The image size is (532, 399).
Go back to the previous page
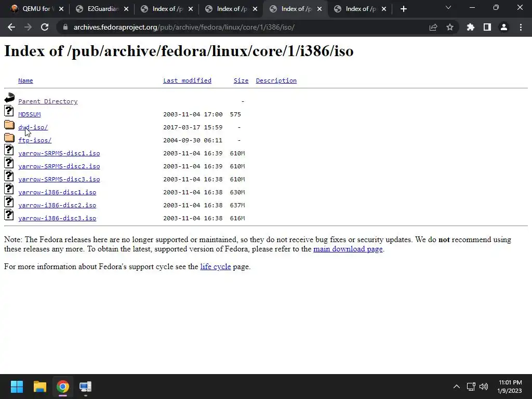pyautogui.click(x=11, y=27)
